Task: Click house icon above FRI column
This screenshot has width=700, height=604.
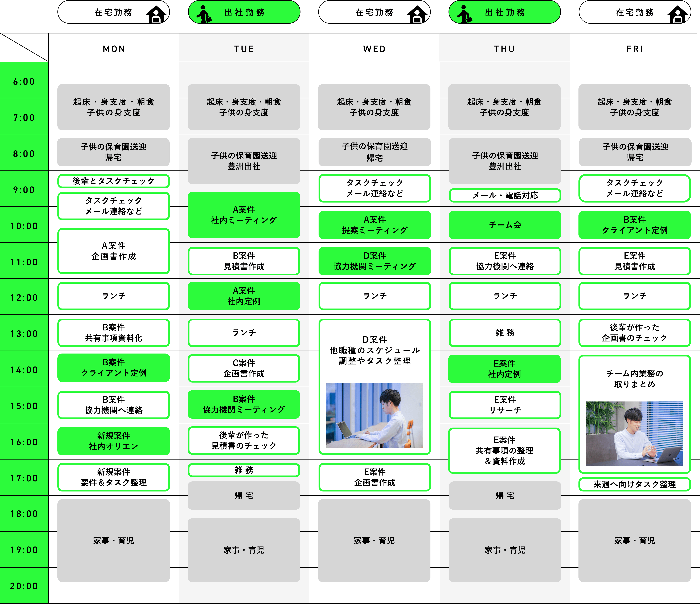Action: click(677, 15)
